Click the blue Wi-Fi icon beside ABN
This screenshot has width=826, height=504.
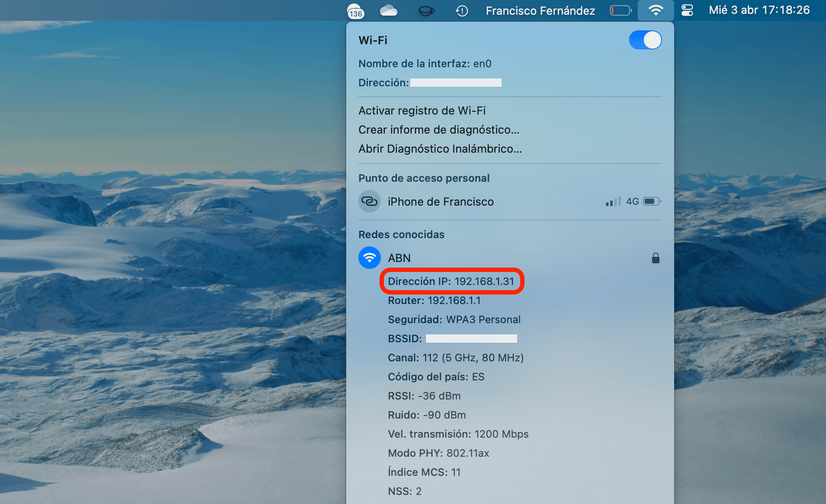click(369, 258)
